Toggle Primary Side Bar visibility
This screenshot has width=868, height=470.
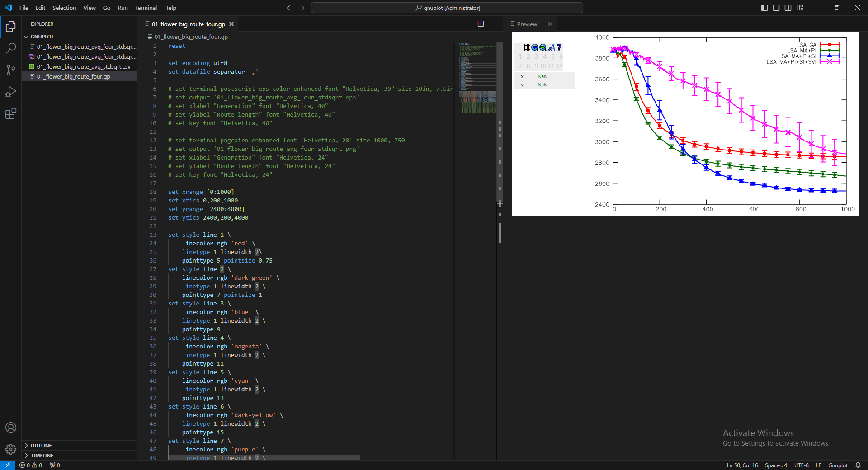pos(764,8)
